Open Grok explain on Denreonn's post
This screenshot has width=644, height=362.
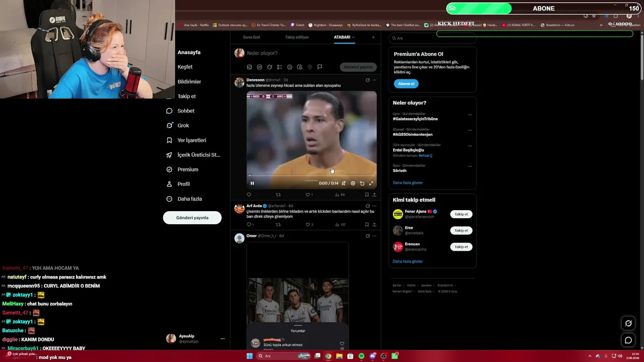pos(367,80)
